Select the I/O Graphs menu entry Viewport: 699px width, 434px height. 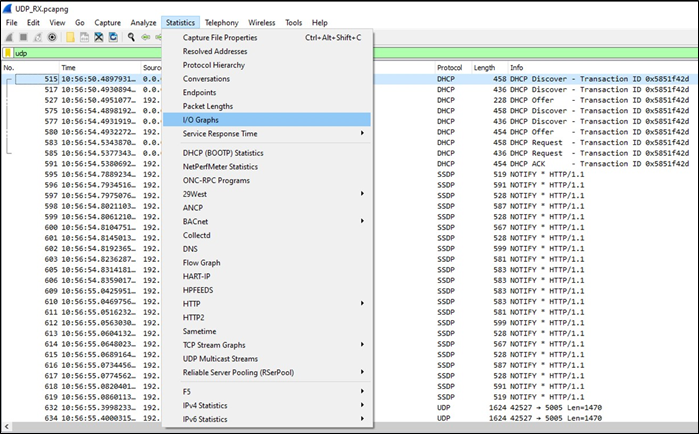click(267, 119)
